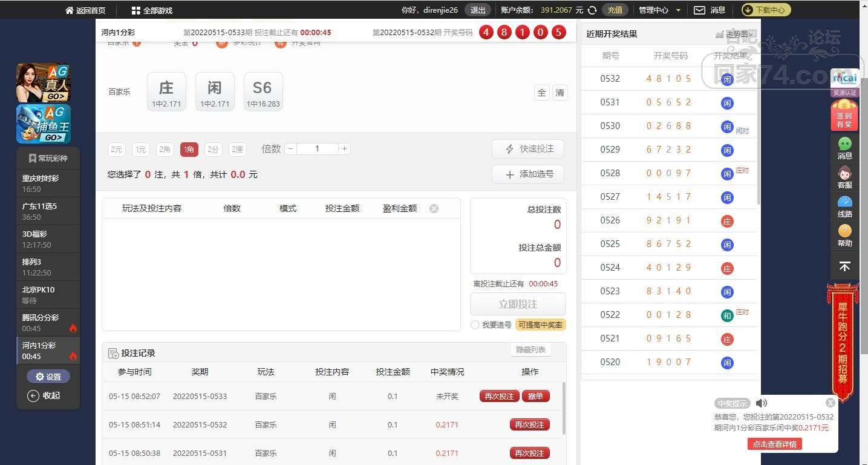Viewport: 868px width, 465px height.
Task: Bet on S6 tile
Action: 263,92
